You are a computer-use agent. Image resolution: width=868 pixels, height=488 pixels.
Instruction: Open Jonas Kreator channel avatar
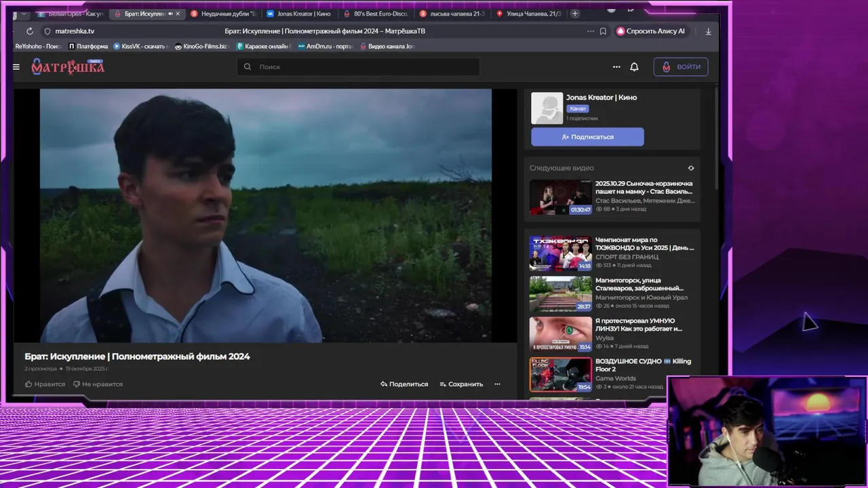pyautogui.click(x=547, y=108)
